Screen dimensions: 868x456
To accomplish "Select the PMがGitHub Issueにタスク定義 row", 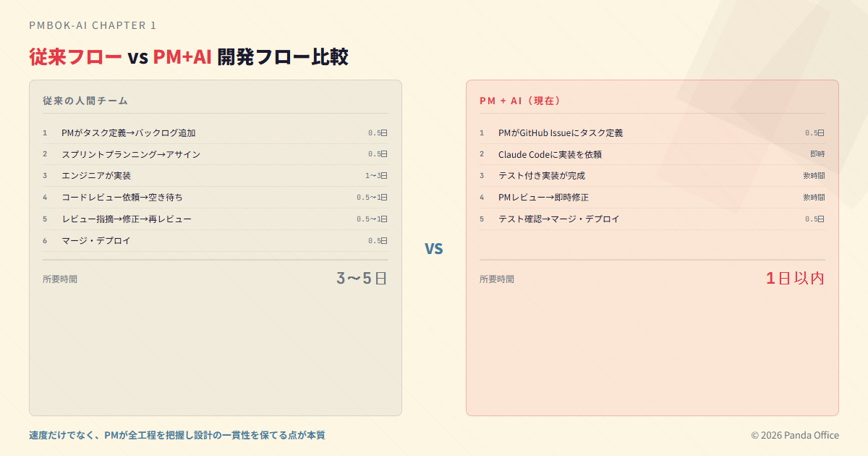I will (561, 133).
